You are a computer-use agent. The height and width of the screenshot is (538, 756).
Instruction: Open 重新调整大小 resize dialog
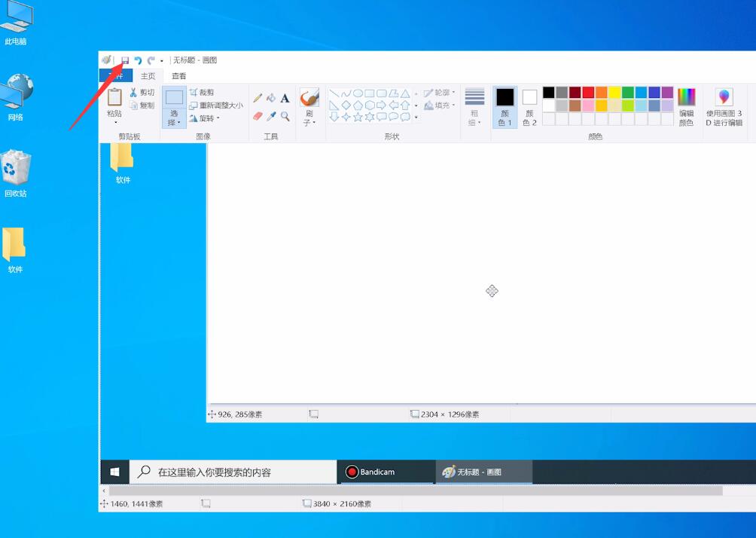click(x=216, y=105)
